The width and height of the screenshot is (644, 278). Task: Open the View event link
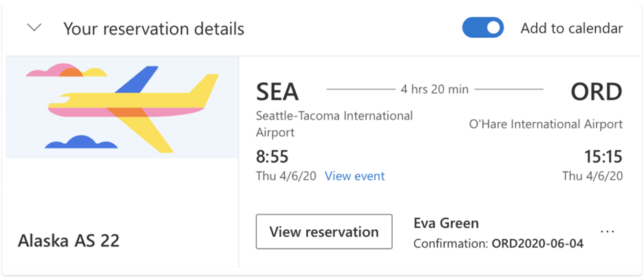click(354, 176)
